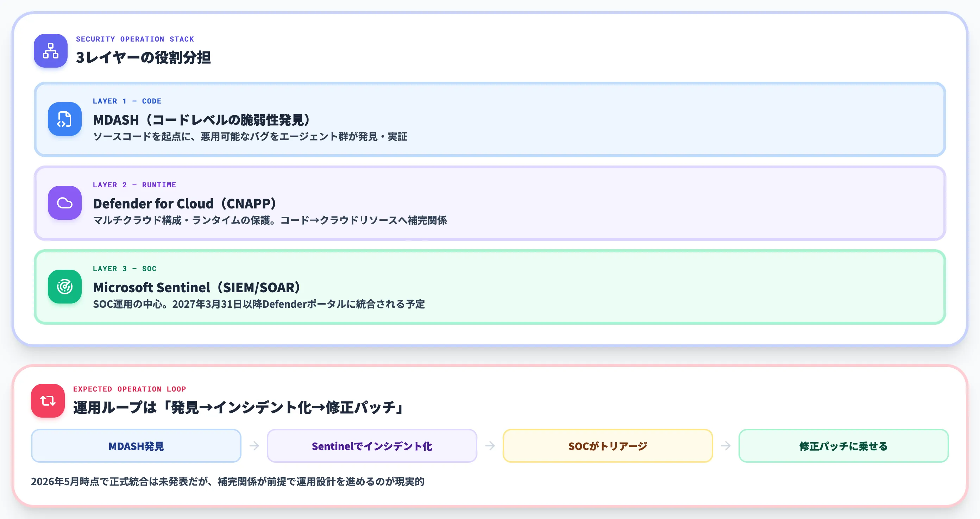This screenshot has width=980, height=519.
Task: Click the note starting 2026年5月時点で正式統合は未発表
Action: click(x=227, y=482)
